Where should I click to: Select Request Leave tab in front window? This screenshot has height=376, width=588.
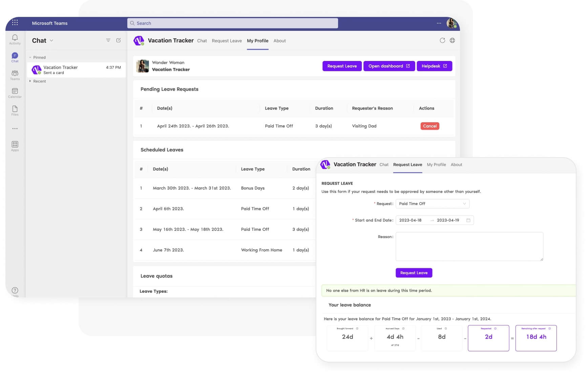coord(408,165)
